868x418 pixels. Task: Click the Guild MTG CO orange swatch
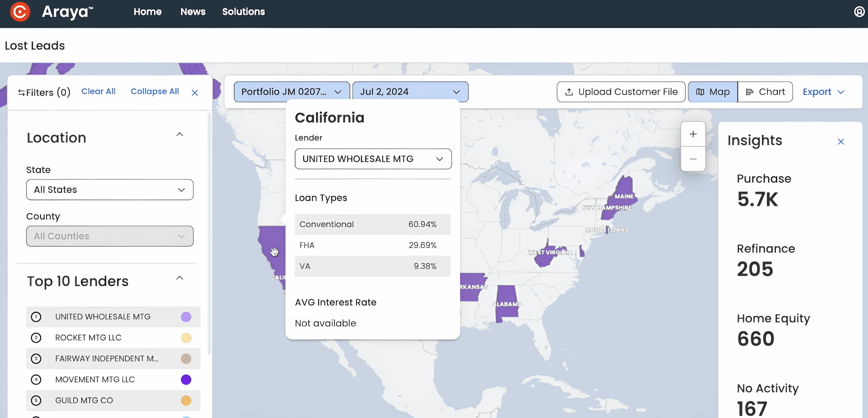186,400
